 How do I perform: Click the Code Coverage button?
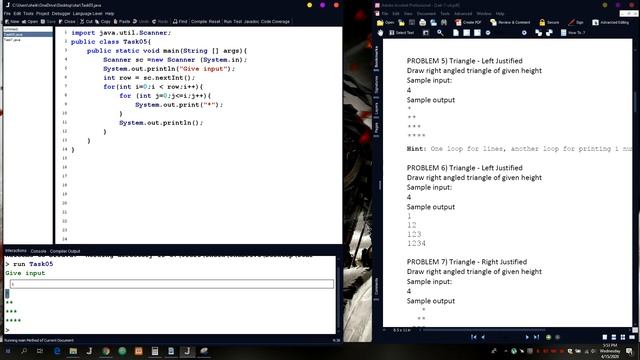(x=275, y=22)
